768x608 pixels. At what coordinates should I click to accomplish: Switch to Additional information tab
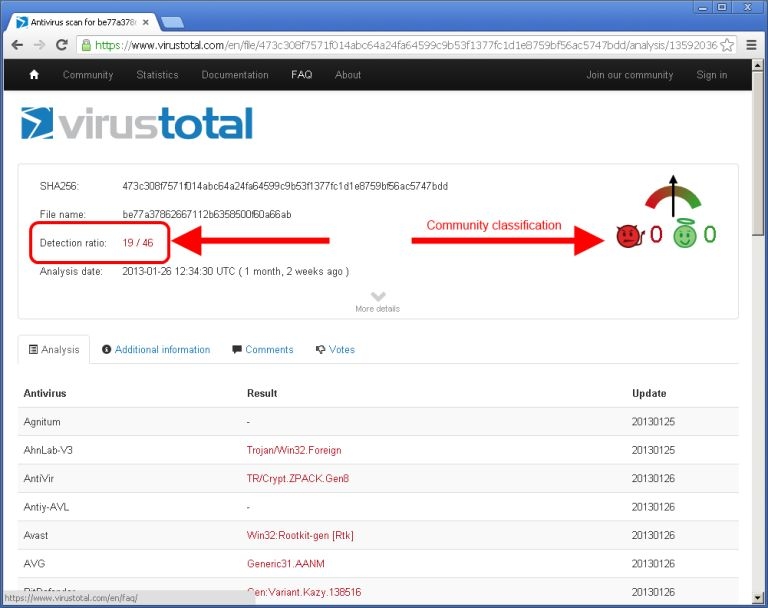point(156,349)
